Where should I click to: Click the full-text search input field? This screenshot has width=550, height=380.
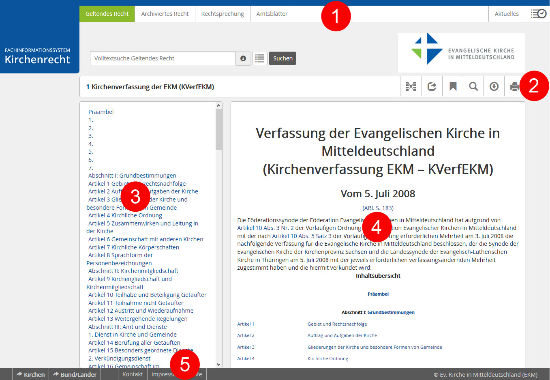click(x=163, y=58)
